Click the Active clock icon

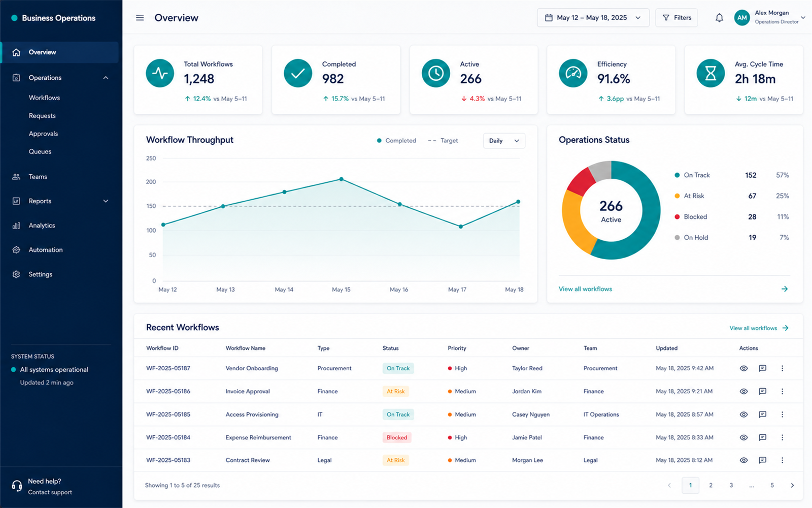(x=435, y=73)
